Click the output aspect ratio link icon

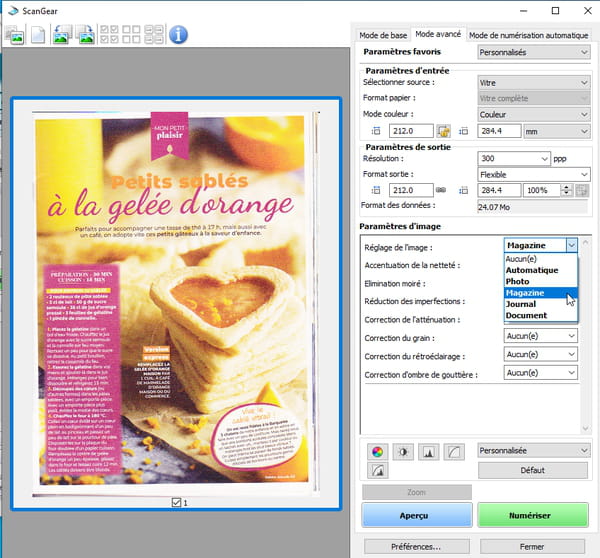point(441,190)
